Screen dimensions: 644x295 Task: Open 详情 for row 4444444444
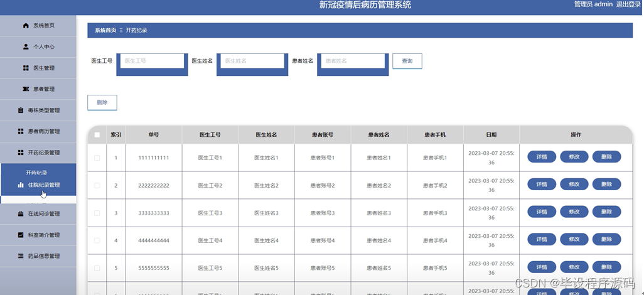[542, 240]
